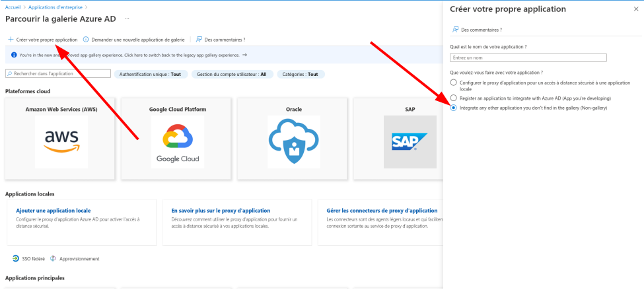Viewport: 644px width, 290px height.
Task: Click the arrow icon ending the banner message
Action: (x=245, y=55)
